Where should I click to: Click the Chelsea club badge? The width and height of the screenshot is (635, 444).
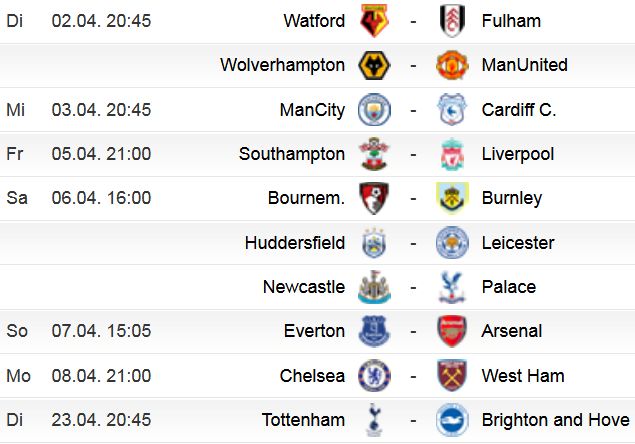pyautogui.click(x=374, y=376)
